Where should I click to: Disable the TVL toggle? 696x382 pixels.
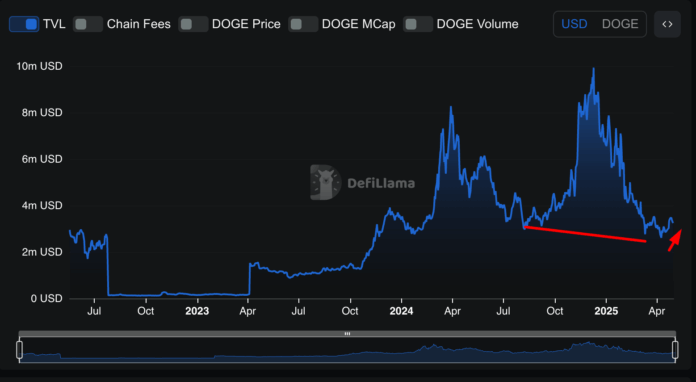(24, 24)
